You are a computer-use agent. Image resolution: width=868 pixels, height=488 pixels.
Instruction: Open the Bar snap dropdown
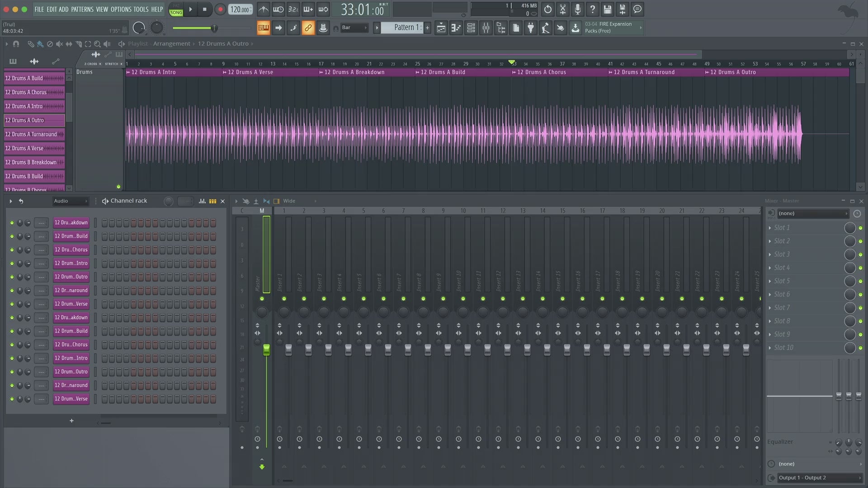tap(354, 28)
